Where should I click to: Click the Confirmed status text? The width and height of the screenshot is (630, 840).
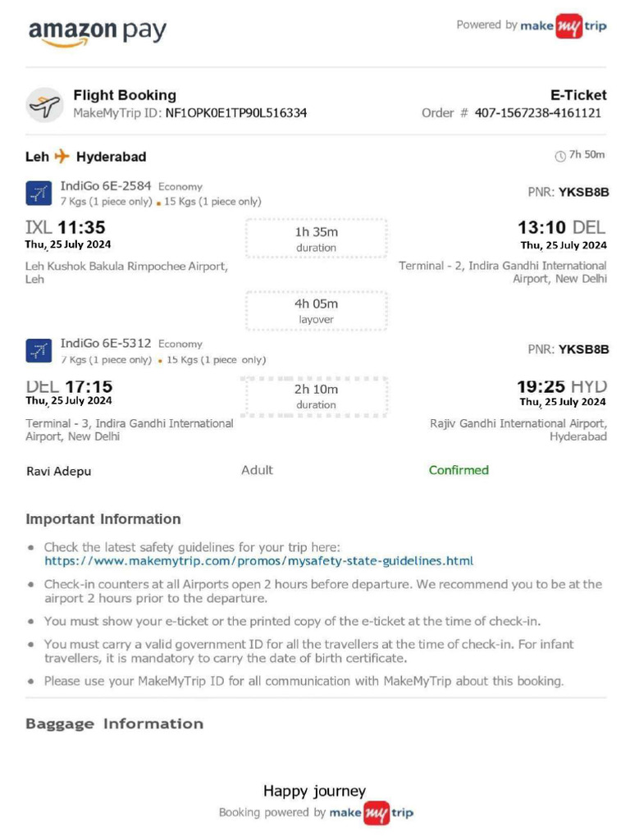click(459, 470)
